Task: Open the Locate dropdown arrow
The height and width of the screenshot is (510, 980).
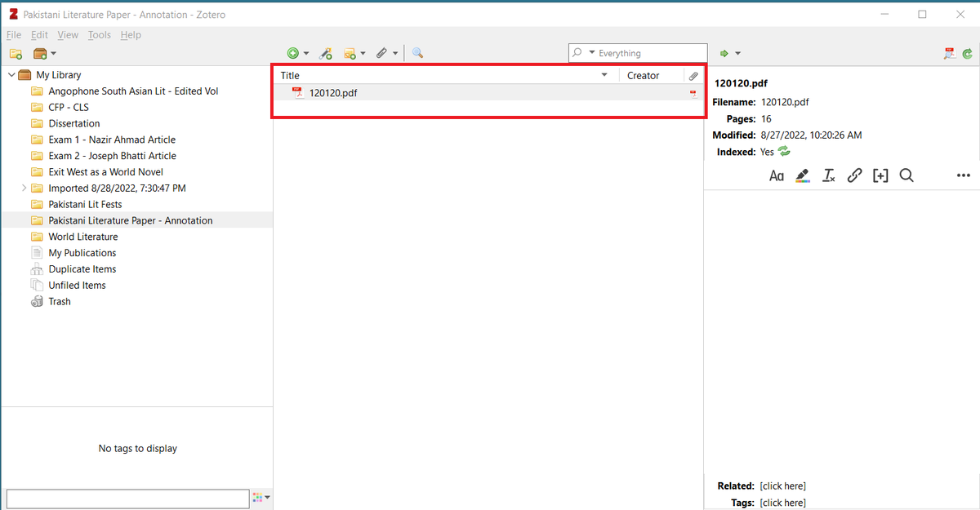Action: [x=737, y=53]
